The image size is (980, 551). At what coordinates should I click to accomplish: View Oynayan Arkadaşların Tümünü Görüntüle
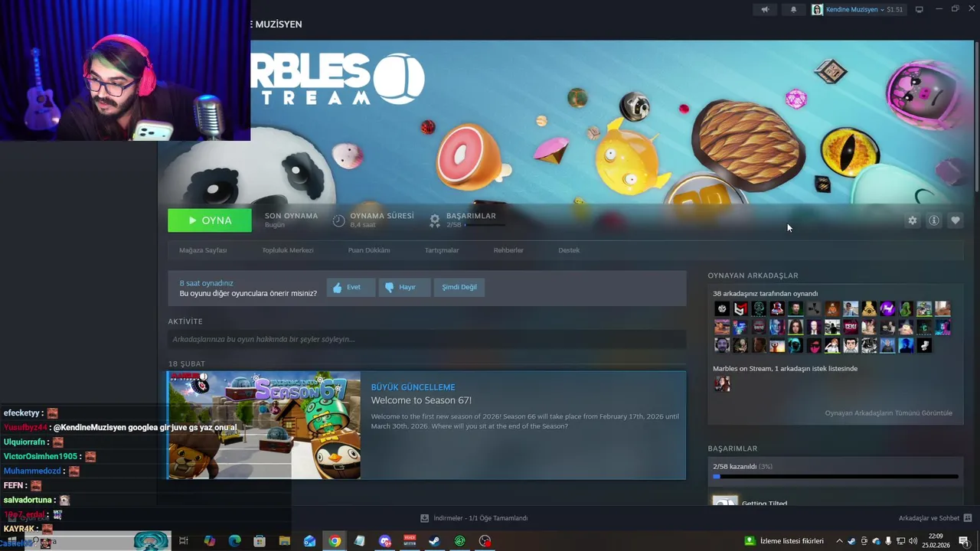tap(888, 413)
